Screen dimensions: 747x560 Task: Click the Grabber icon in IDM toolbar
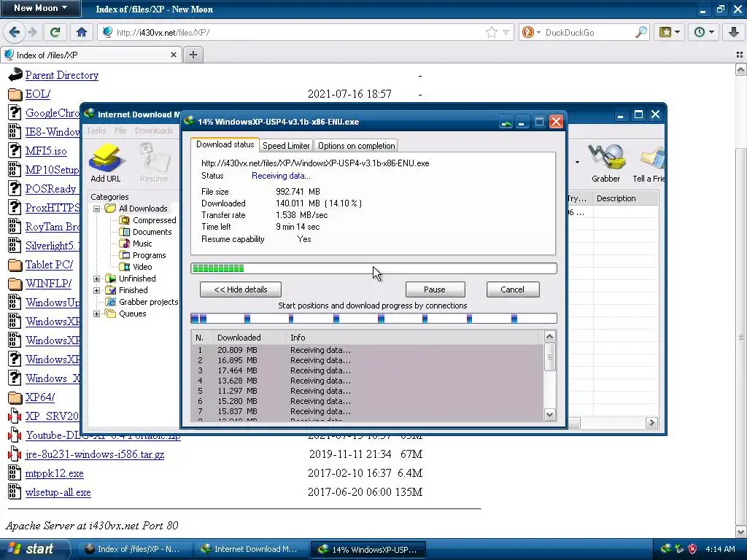tap(606, 163)
